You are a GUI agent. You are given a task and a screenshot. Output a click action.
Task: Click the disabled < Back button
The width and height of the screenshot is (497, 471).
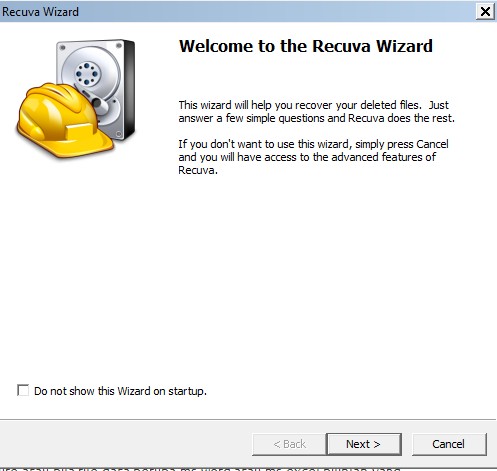[x=289, y=444]
